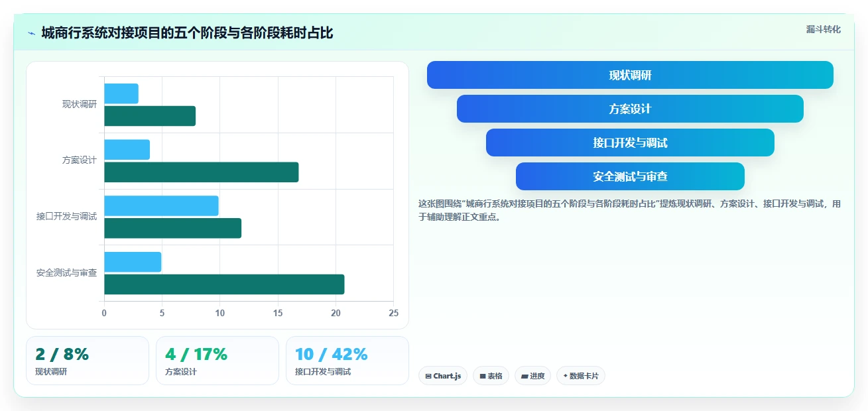Open the 4 / 17% 方案设计 stat card
The width and height of the screenshot is (868, 411).
point(217,361)
